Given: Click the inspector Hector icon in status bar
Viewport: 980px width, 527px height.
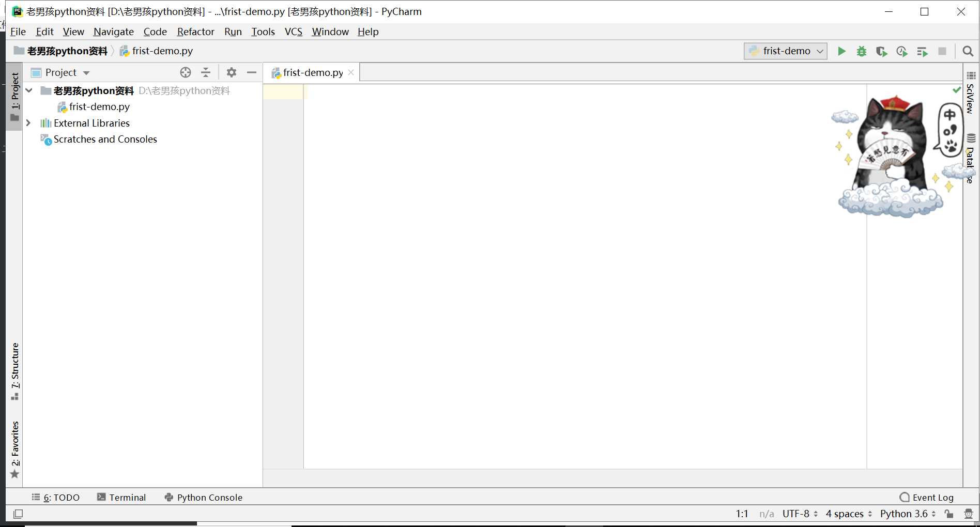Looking at the screenshot, I should (x=968, y=514).
